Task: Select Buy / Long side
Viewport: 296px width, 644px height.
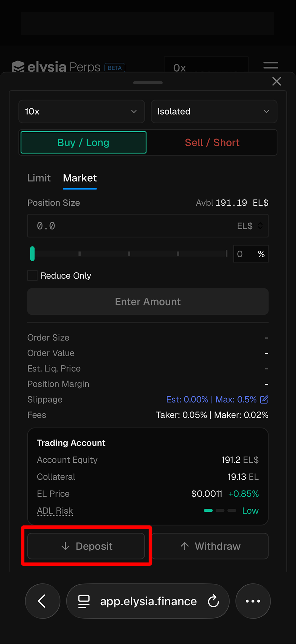Action: tap(83, 142)
